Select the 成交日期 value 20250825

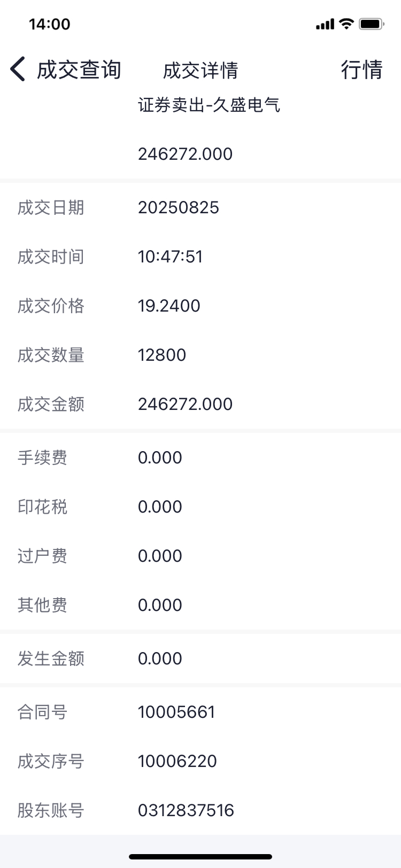point(179,207)
